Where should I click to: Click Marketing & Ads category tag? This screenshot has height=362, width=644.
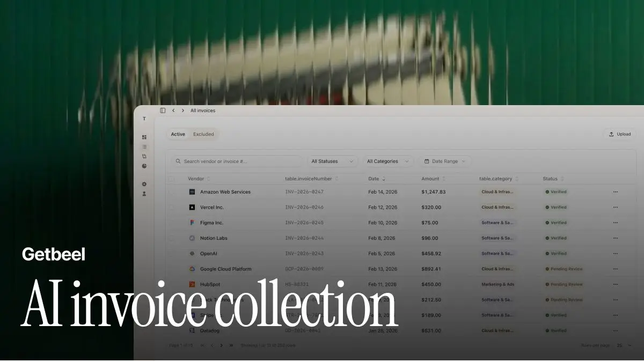[498, 284]
